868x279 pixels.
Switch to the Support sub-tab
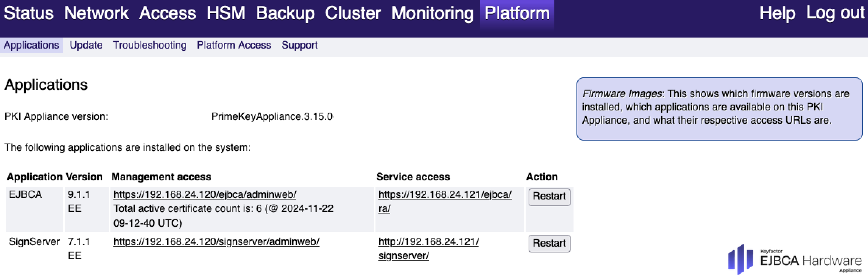[x=299, y=45]
